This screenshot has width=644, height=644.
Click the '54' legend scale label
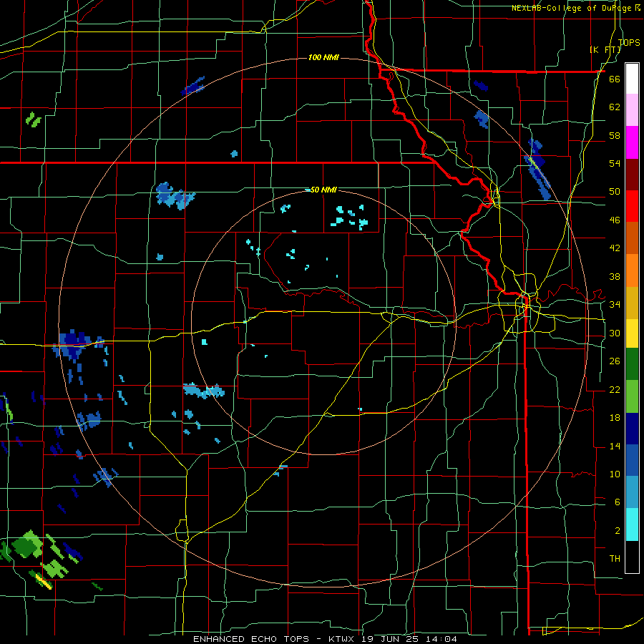[x=615, y=163]
